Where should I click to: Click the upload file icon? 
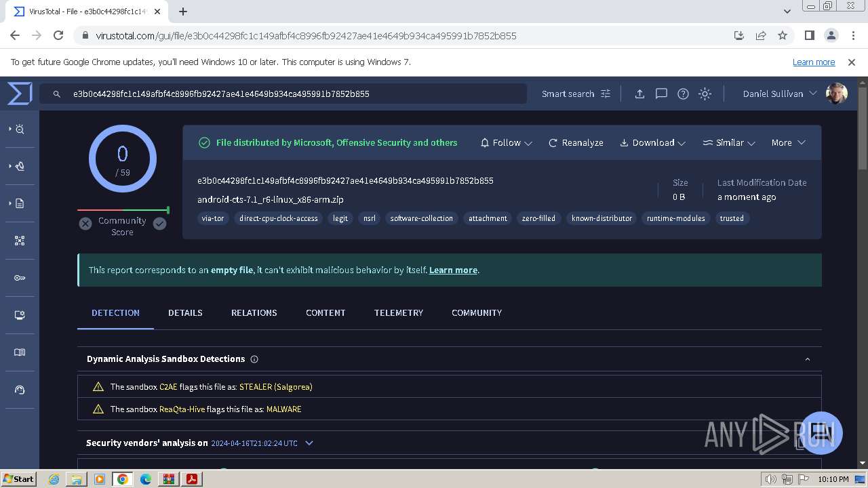click(x=639, y=94)
